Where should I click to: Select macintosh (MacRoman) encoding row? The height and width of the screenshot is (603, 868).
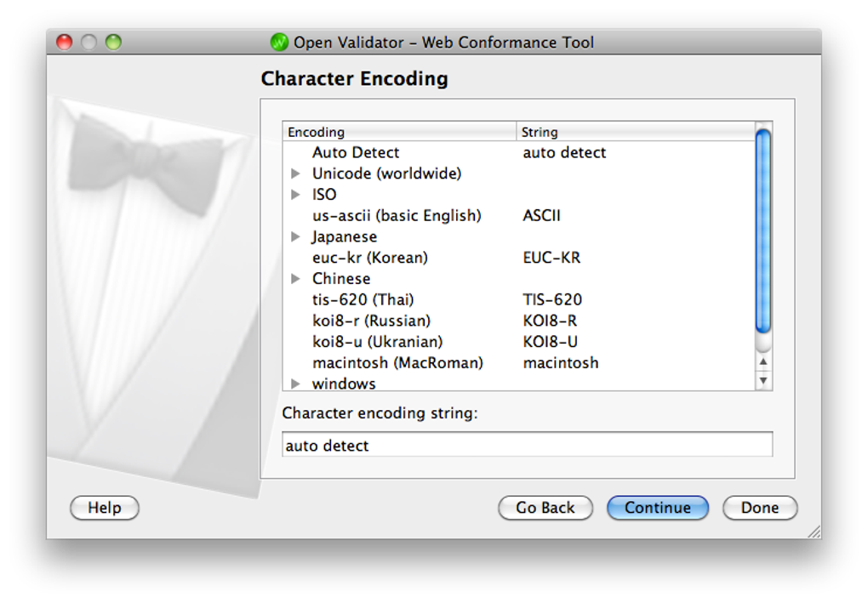coord(397,363)
